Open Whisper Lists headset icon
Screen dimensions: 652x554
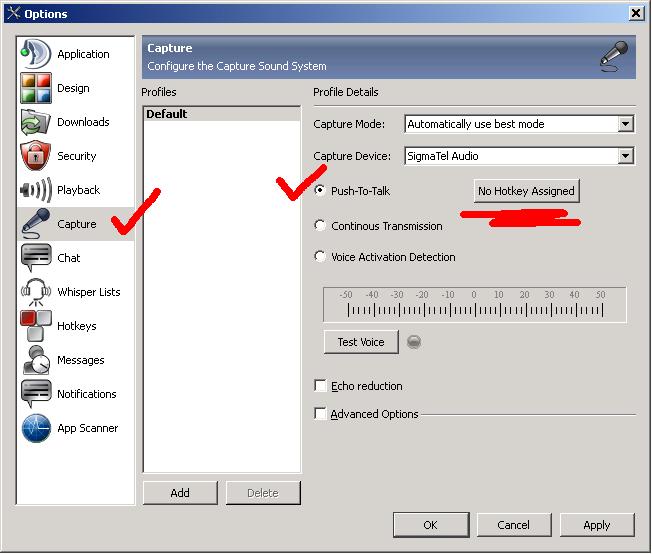coord(36,292)
